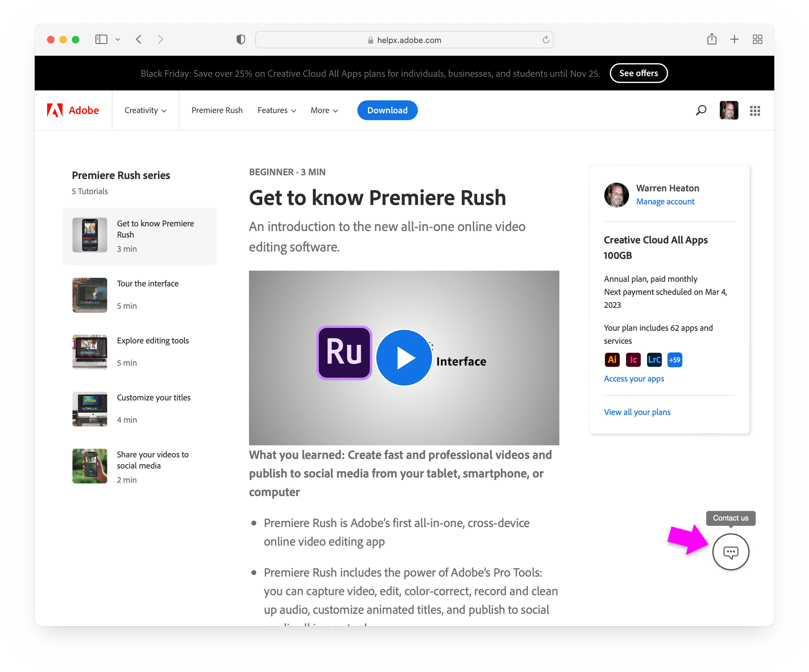Image resolution: width=809 pixels, height=672 pixels.
Task: Click the See offers button
Action: pyautogui.click(x=638, y=73)
